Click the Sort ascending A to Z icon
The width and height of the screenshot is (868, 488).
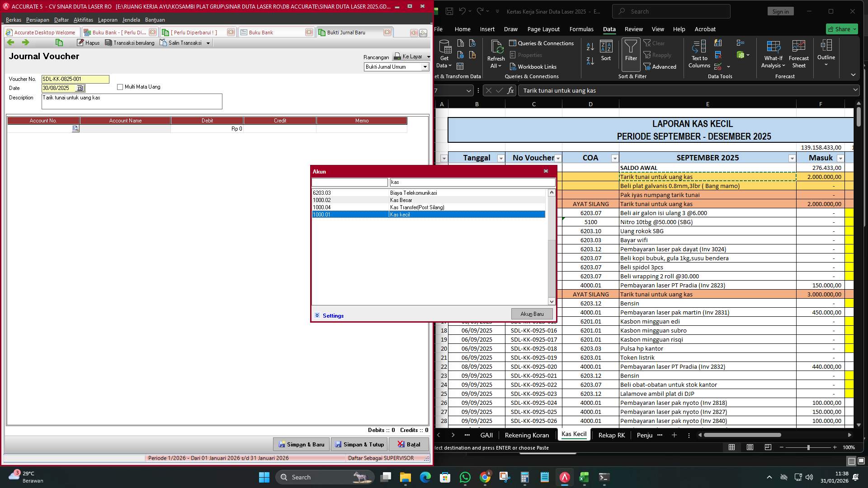[590, 45]
